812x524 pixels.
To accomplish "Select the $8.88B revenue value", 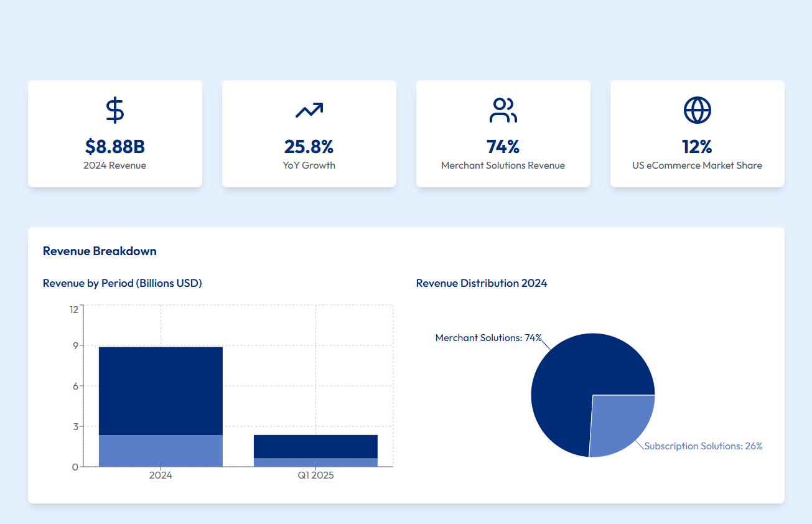I will (x=114, y=147).
